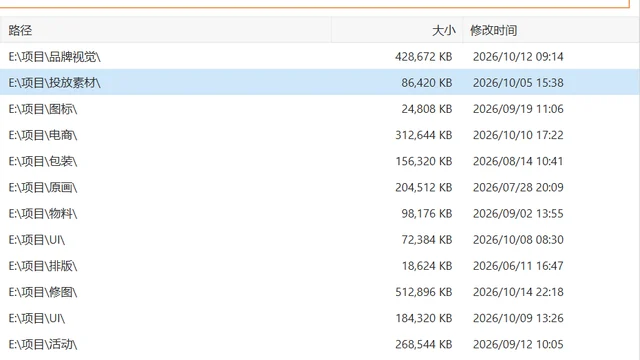Click the 268,544 KB size value

pos(424,344)
